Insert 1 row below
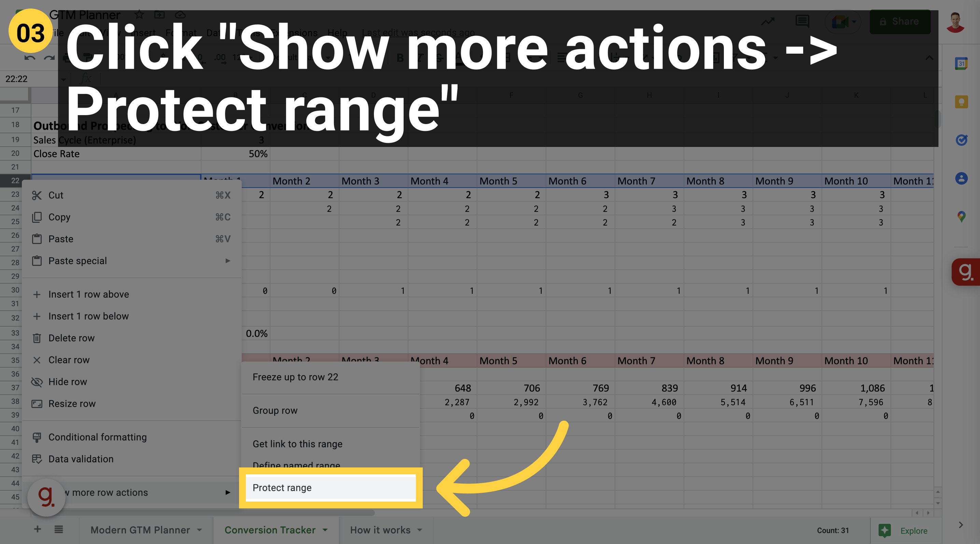The height and width of the screenshot is (544, 980). pyautogui.click(x=131, y=316)
